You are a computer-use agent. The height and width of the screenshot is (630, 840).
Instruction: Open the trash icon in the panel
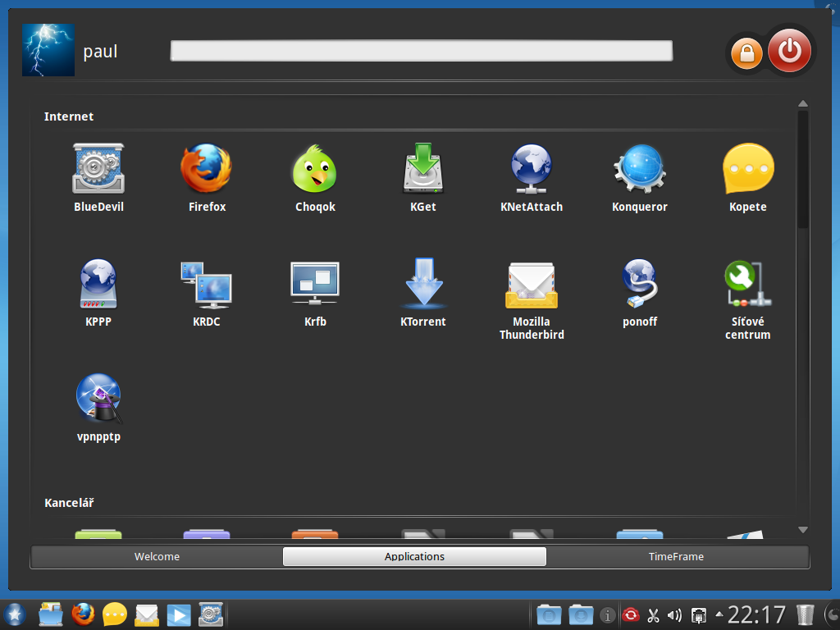tap(806, 614)
